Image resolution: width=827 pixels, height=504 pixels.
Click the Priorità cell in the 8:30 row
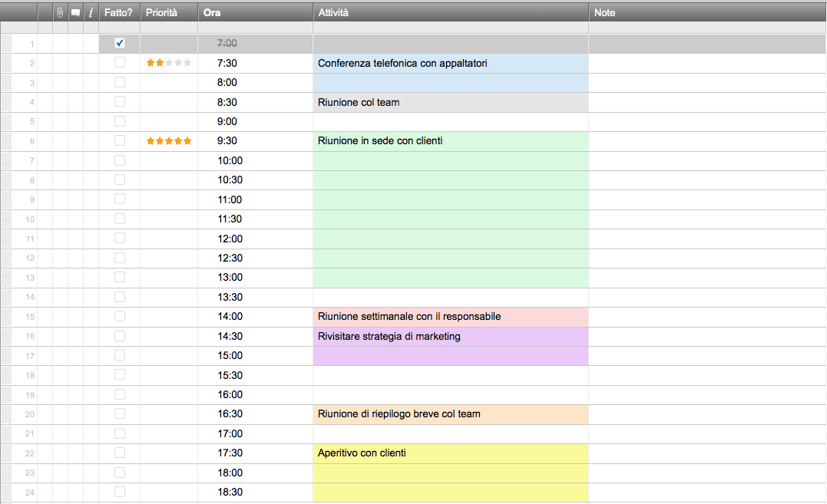point(169,102)
